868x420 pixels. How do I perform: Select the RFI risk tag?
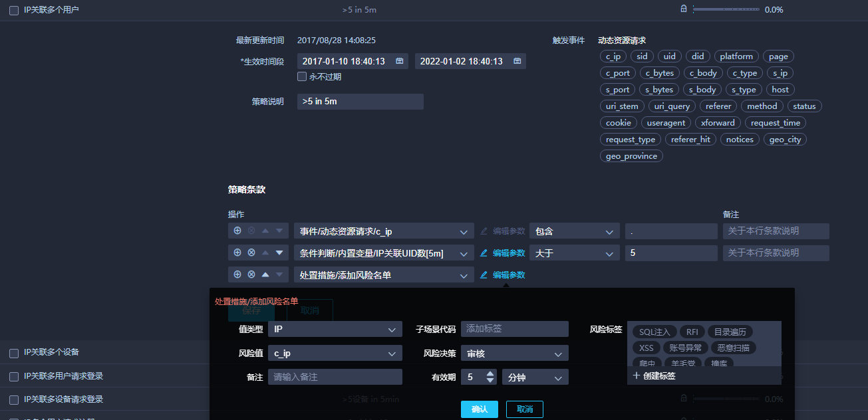(692, 332)
